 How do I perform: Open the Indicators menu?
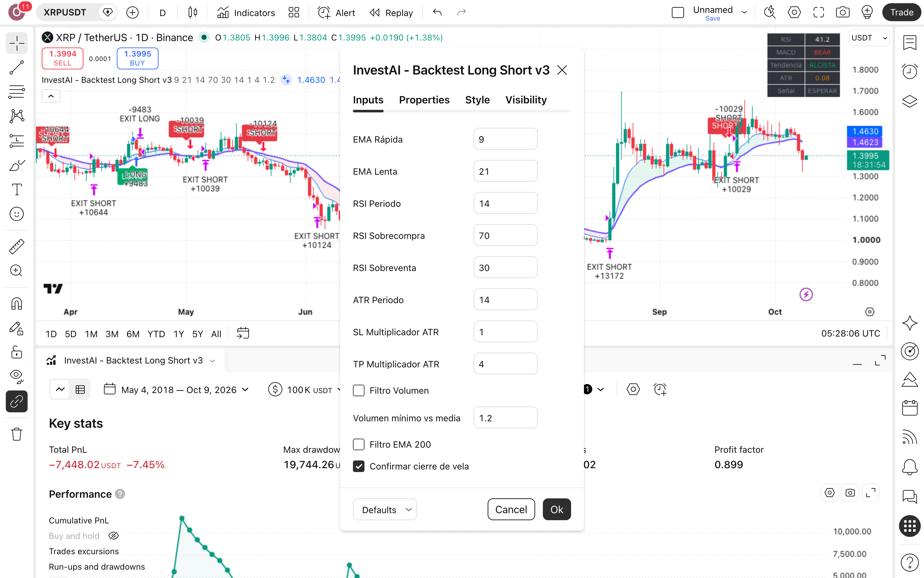pos(246,13)
